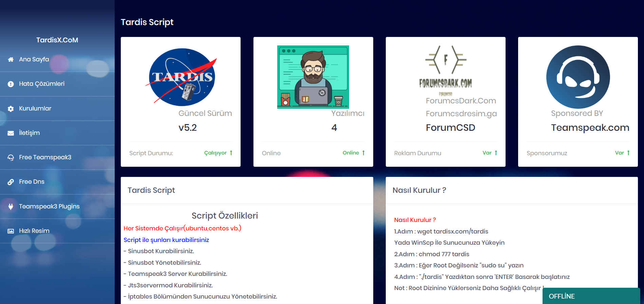644x304 pixels.
Task: Click the ForumCSD heading
Action: click(451, 128)
